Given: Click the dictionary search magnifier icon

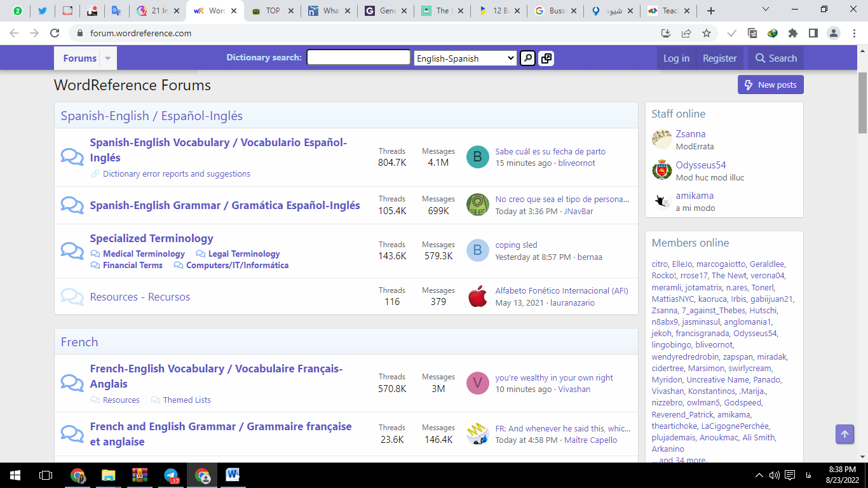Looking at the screenshot, I should pyautogui.click(x=527, y=58).
